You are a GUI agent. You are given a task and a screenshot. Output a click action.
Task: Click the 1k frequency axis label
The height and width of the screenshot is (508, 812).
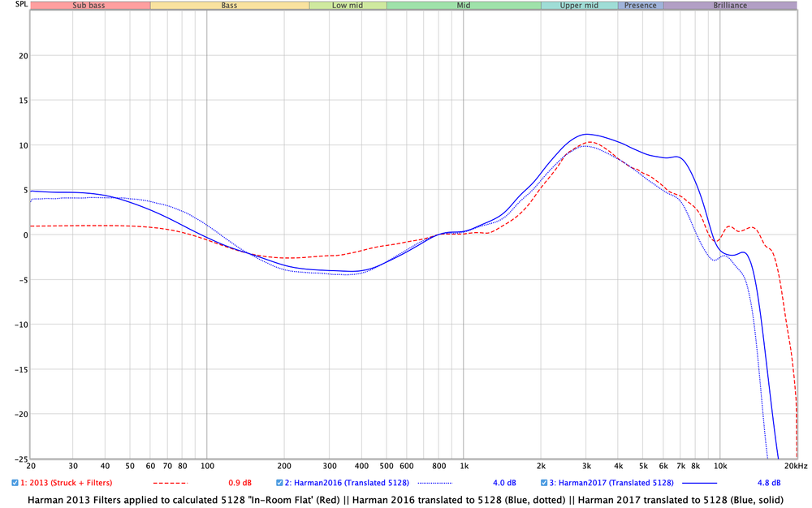(464, 467)
